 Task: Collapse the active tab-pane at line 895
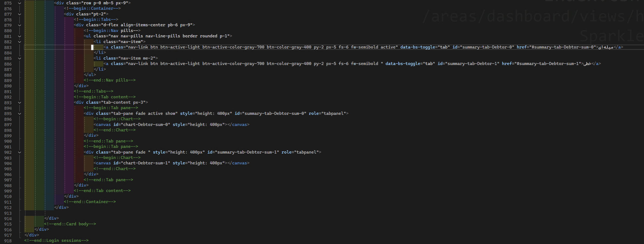(x=19, y=113)
